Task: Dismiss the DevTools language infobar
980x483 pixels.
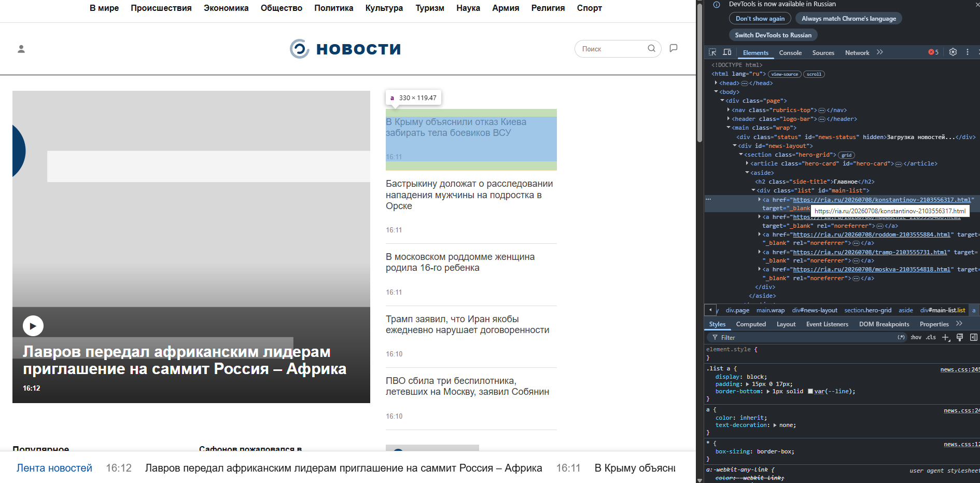Action: [977, 4]
